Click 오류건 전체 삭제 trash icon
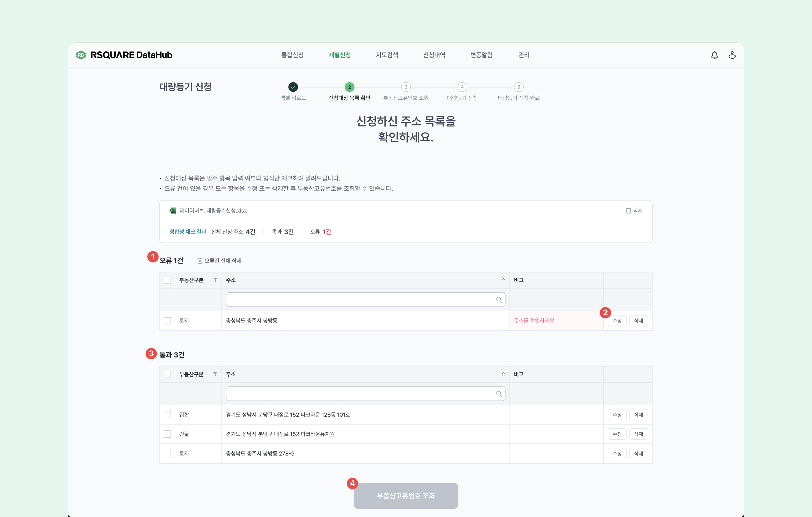The height and width of the screenshot is (517, 812). click(x=200, y=261)
